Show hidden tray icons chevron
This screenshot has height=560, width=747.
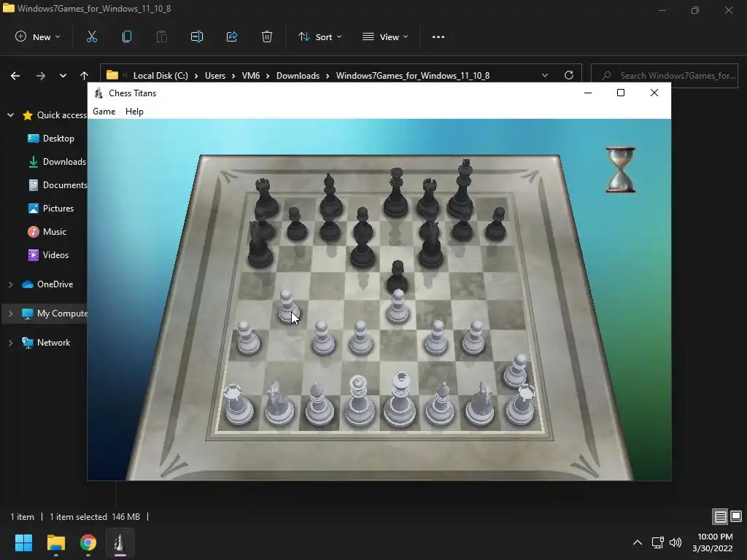click(638, 542)
